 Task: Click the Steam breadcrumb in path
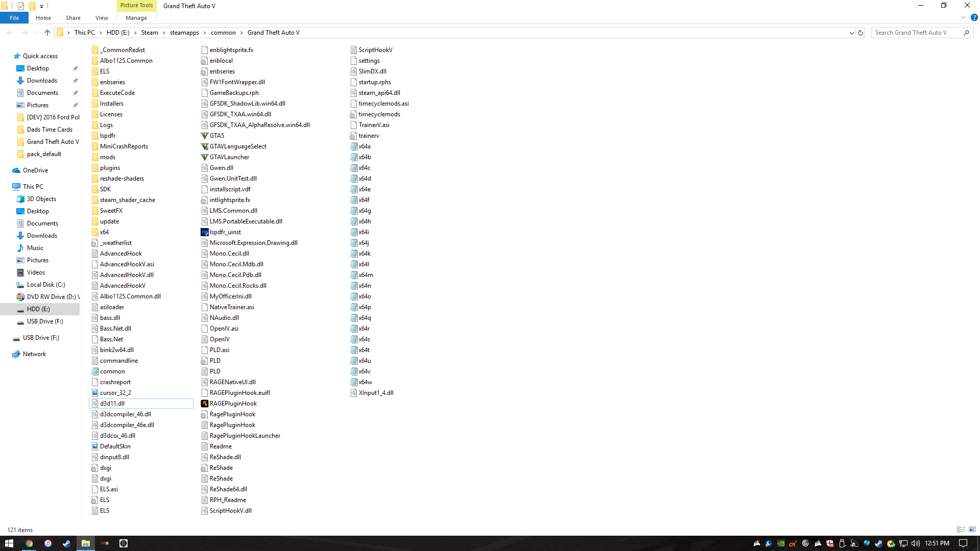point(150,33)
